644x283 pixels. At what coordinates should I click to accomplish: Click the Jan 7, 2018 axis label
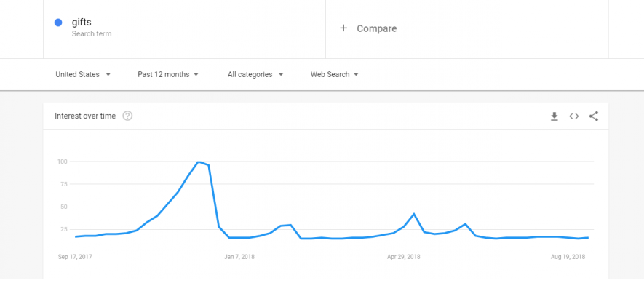click(x=239, y=257)
